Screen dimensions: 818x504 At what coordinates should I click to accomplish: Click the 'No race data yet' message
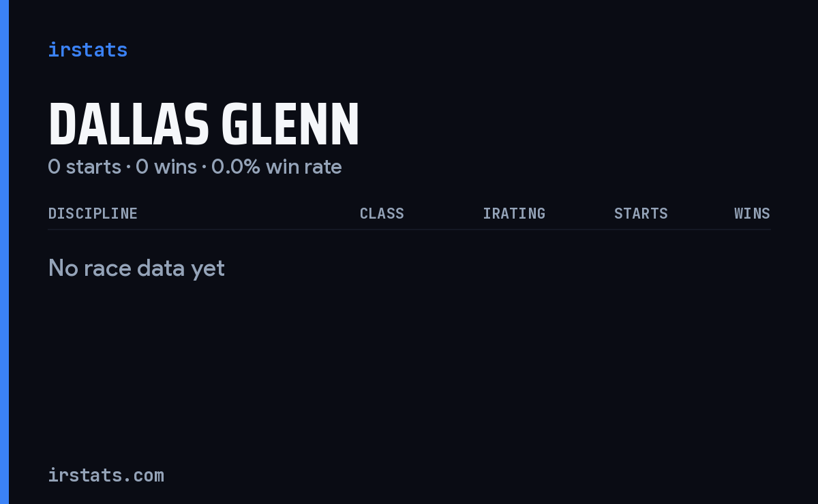(x=136, y=268)
